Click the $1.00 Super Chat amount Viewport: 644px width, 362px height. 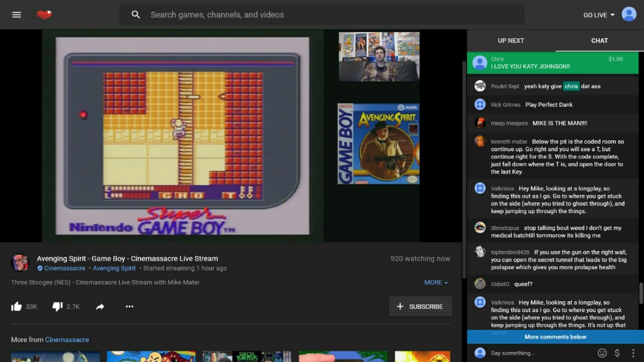[615, 59]
